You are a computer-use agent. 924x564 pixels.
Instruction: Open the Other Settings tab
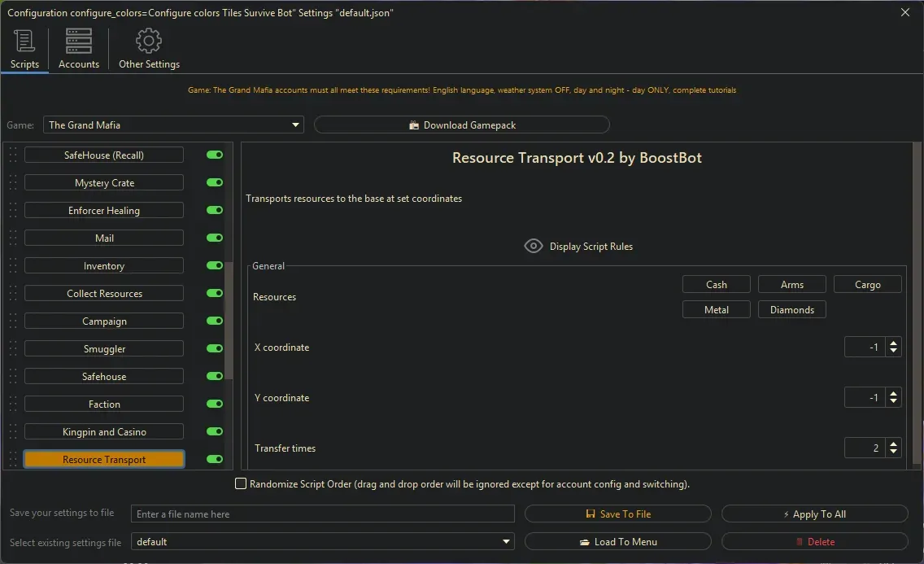[149, 48]
